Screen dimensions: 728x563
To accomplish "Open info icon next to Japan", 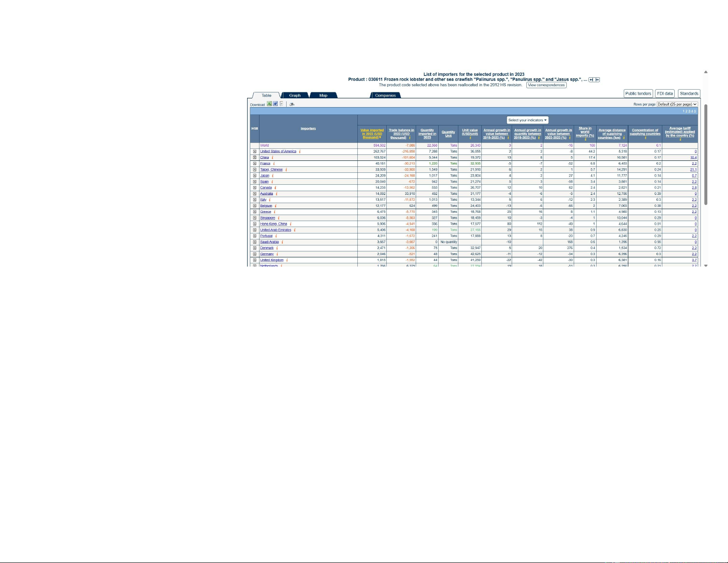I will [x=273, y=176].
